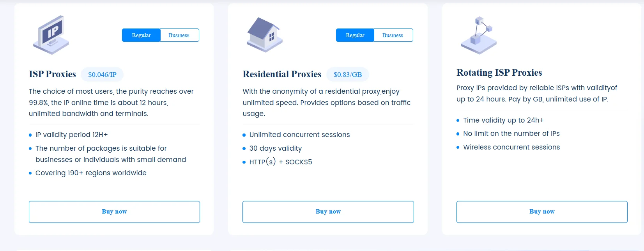Image resolution: width=644 pixels, height=251 pixels.
Task: Click the ISP Proxies monitor icon
Action: [51, 35]
